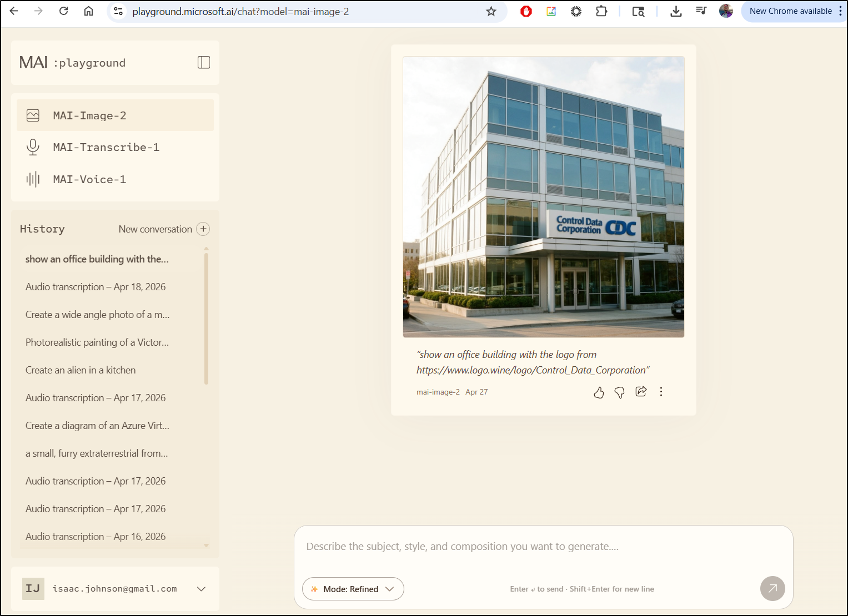Open more options three-dot menu for image

pos(661,392)
